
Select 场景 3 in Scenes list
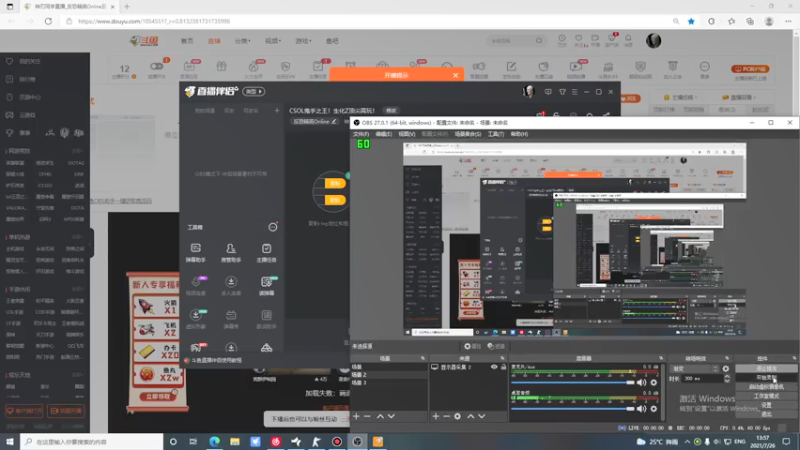(x=389, y=383)
